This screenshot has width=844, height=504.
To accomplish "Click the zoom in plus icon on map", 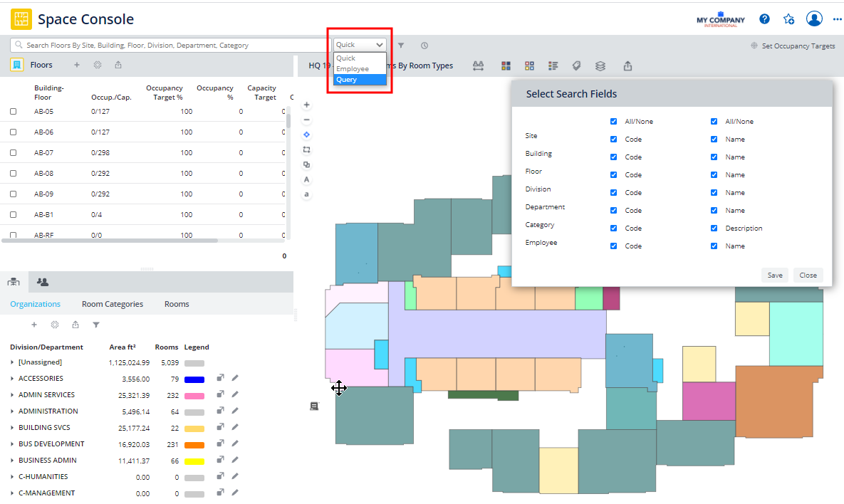I will point(307,105).
